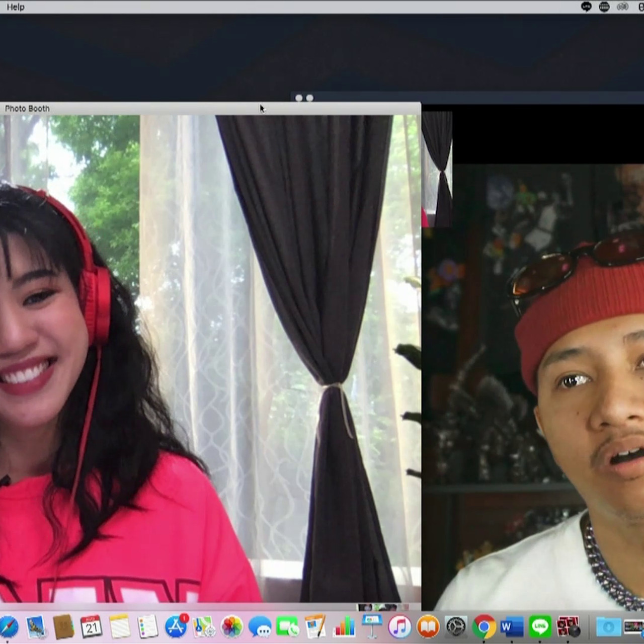Open iBooks from the dock
Viewport: 644px width, 644px height.
[428, 627]
